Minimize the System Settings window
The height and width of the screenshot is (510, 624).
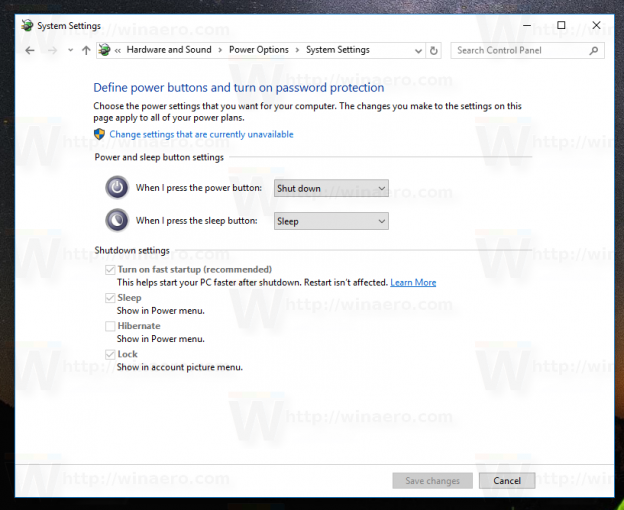(526, 25)
